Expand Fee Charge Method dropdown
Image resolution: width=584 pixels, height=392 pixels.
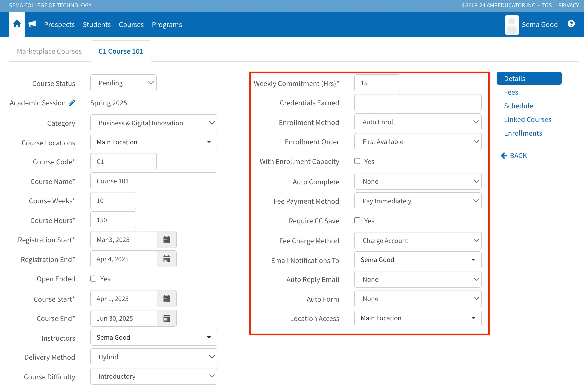tap(418, 241)
